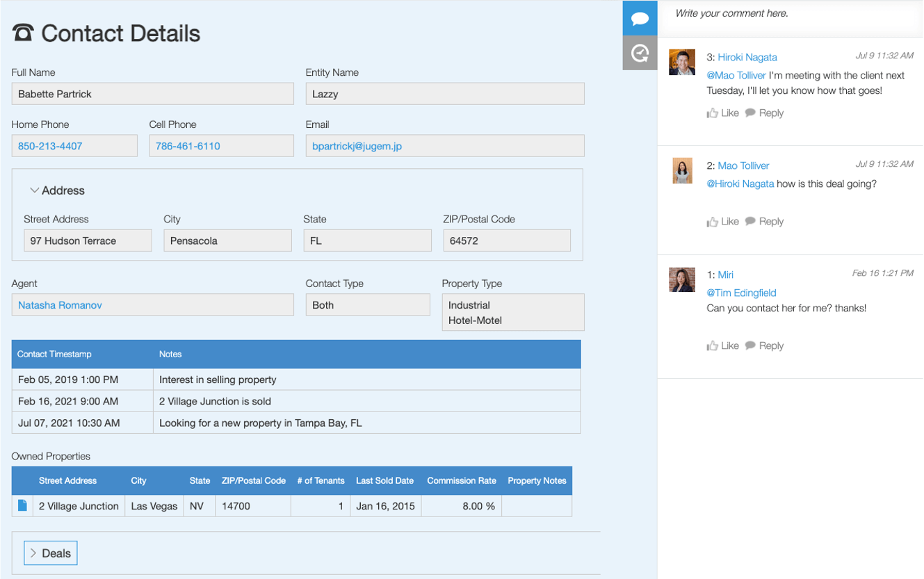This screenshot has width=924, height=579.
Task: Reply to Miri's comment
Action: [765, 345]
